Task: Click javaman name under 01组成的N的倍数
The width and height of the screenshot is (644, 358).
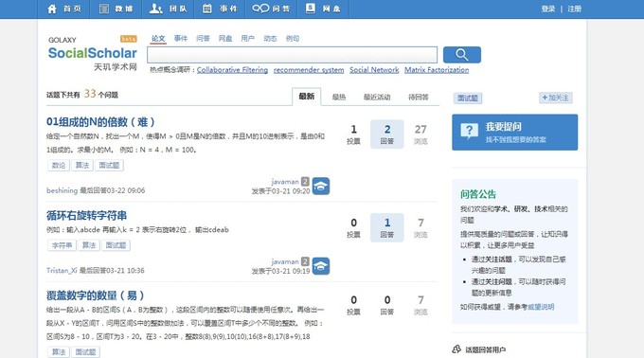Action: tap(285, 182)
